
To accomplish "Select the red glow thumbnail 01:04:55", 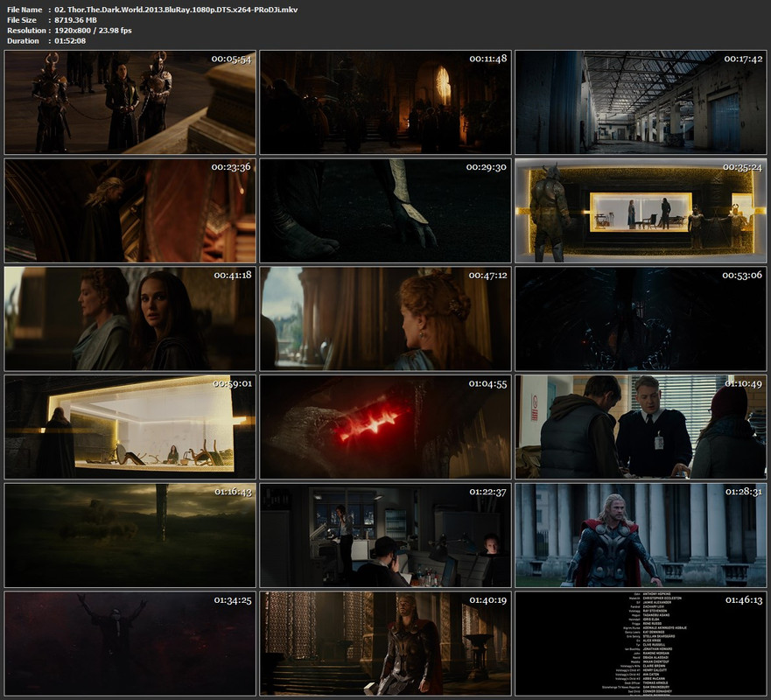I will point(385,427).
